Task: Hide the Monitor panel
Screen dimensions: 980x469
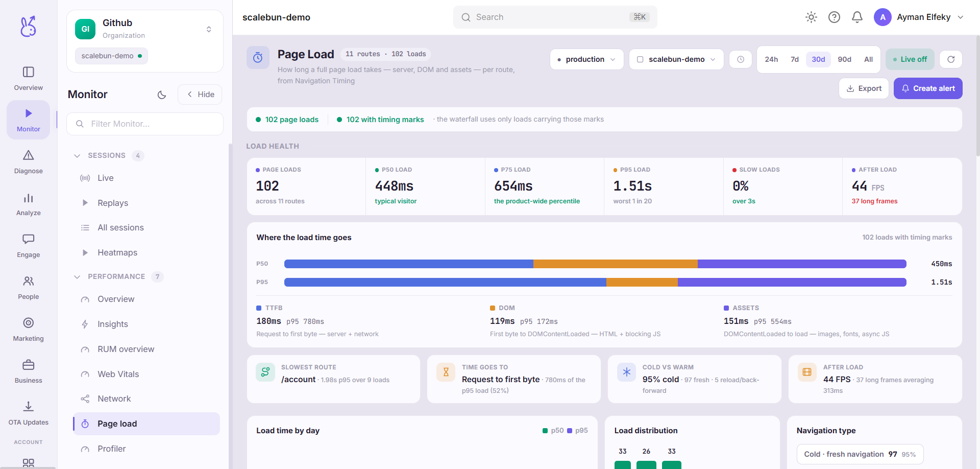Action: pos(200,95)
